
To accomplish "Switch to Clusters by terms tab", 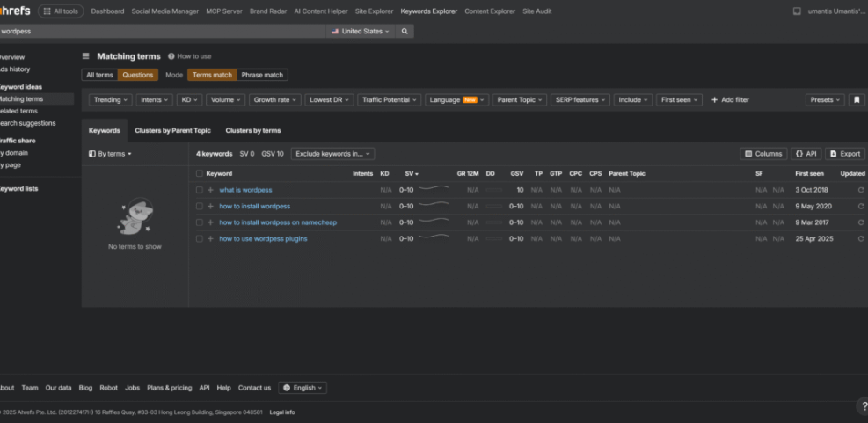I will [x=253, y=131].
